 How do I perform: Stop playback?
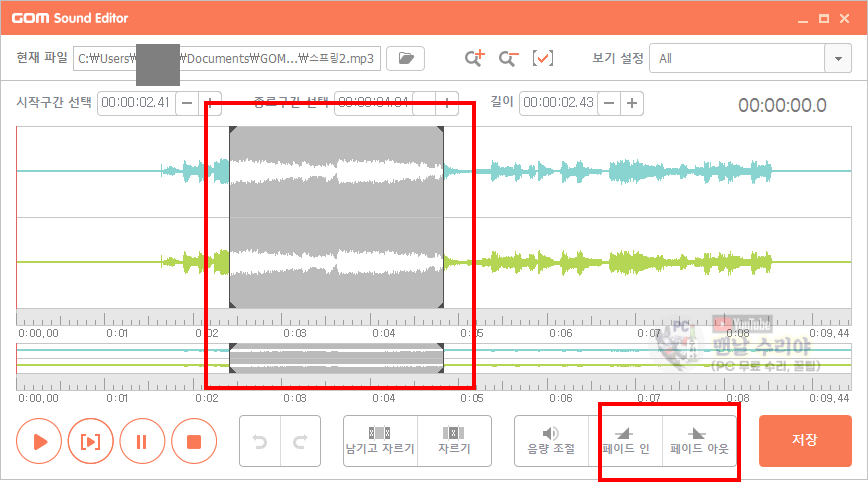click(x=194, y=441)
